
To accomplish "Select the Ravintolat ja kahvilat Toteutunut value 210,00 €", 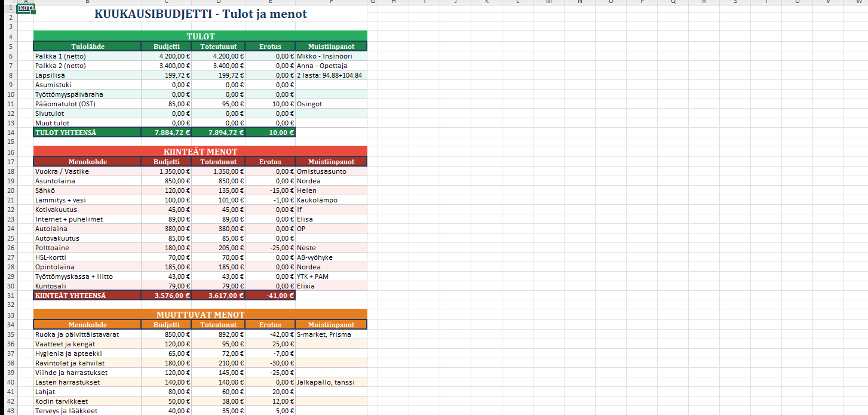I will [x=219, y=363].
